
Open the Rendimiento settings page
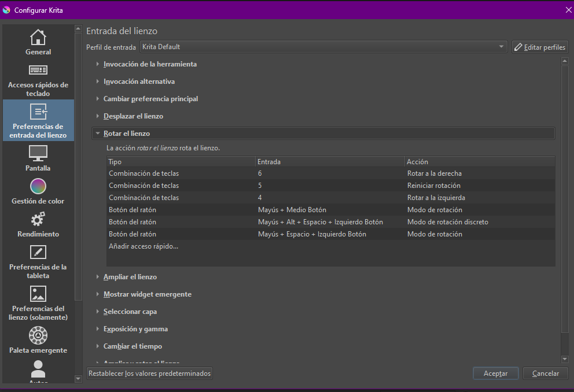pyautogui.click(x=38, y=224)
